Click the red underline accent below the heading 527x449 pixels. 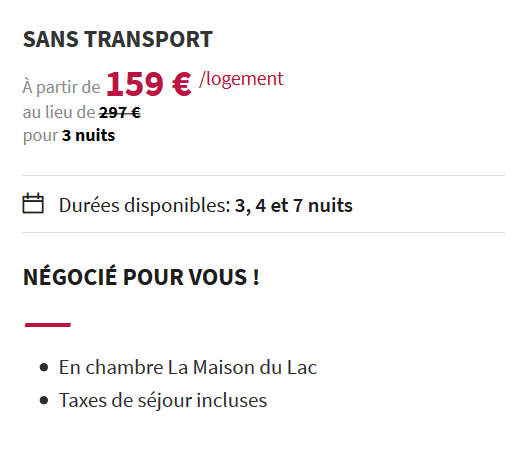48,325
